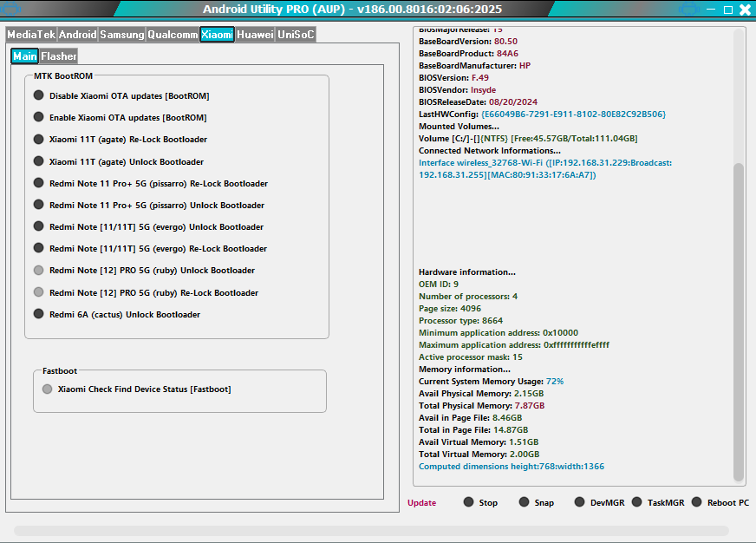This screenshot has width=756, height=543.
Task: Click the bottom progress bar
Action: 371,531
